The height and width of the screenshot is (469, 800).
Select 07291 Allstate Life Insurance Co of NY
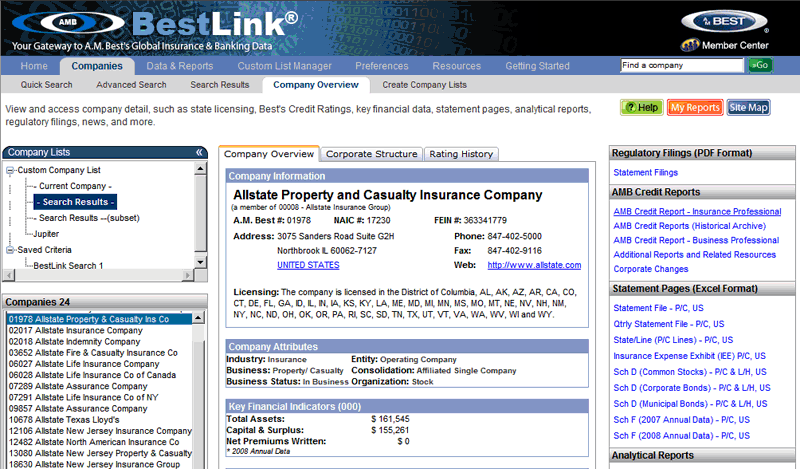(x=83, y=398)
